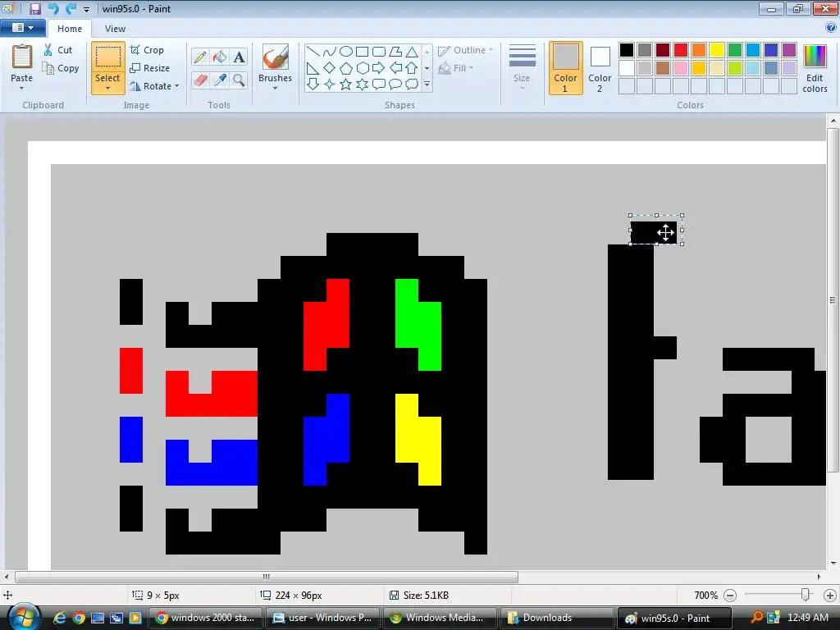840x630 pixels.
Task: Open the Outline dropdown
Action: click(466, 50)
